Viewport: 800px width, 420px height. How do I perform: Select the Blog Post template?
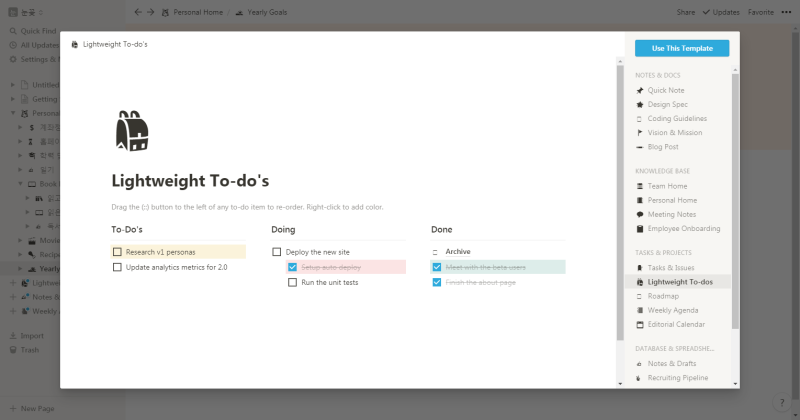tap(663, 147)
